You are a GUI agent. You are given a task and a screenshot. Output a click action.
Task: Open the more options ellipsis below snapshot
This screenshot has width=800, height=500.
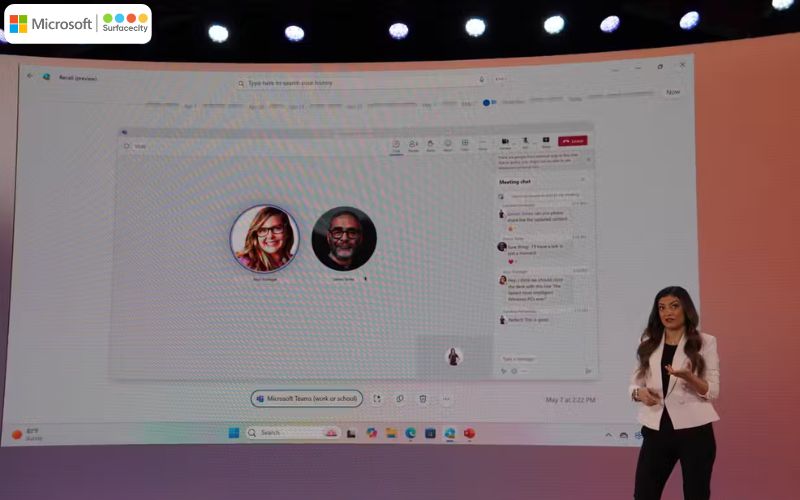(x=446, y=398)
